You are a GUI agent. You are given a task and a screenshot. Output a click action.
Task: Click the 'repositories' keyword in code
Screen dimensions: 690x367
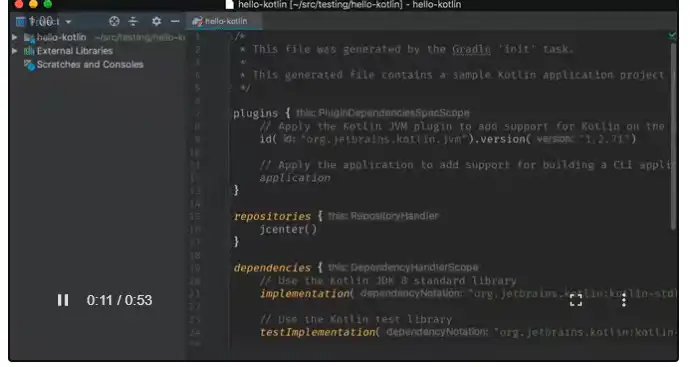click(x=272, y=217)
